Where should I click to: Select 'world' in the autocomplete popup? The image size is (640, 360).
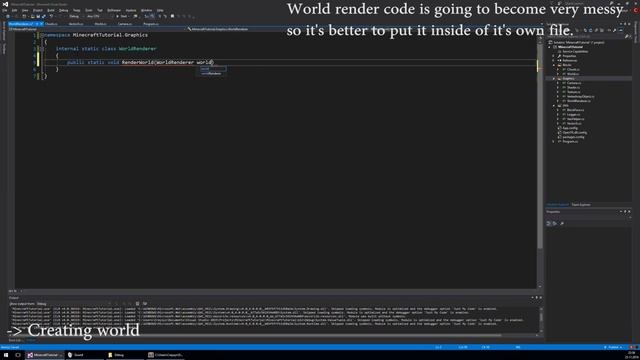point(212,69)
